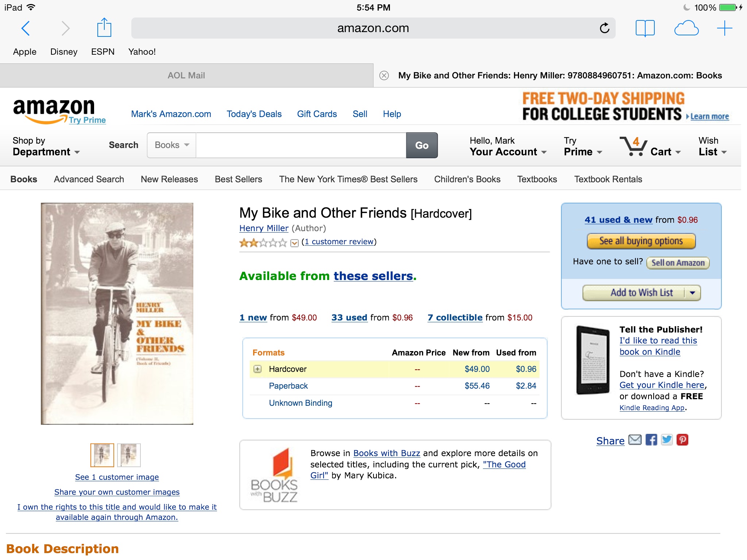Switch to the AOL Mail tab
The height and width of the screenshot is (560, 747).
tap(186, 75)
